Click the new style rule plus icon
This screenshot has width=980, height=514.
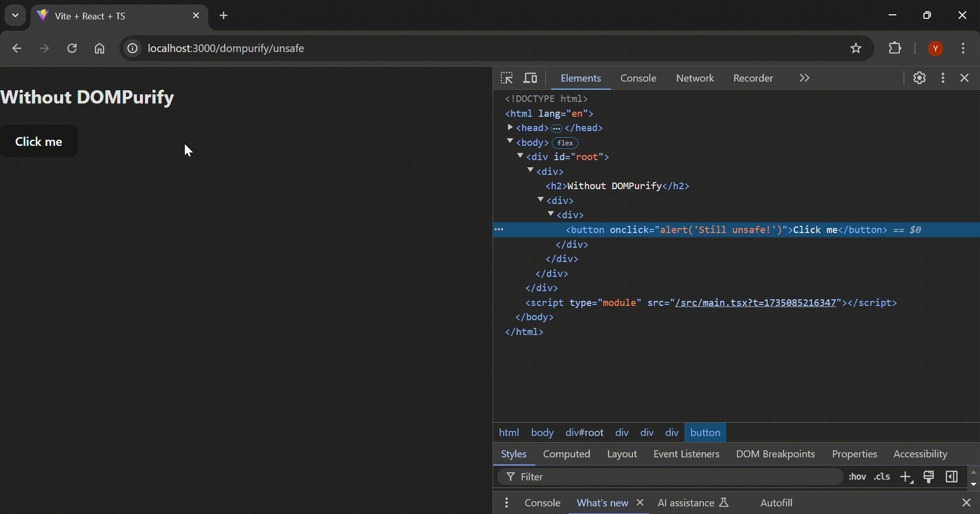pyautogui.click(x=906, y=476)
